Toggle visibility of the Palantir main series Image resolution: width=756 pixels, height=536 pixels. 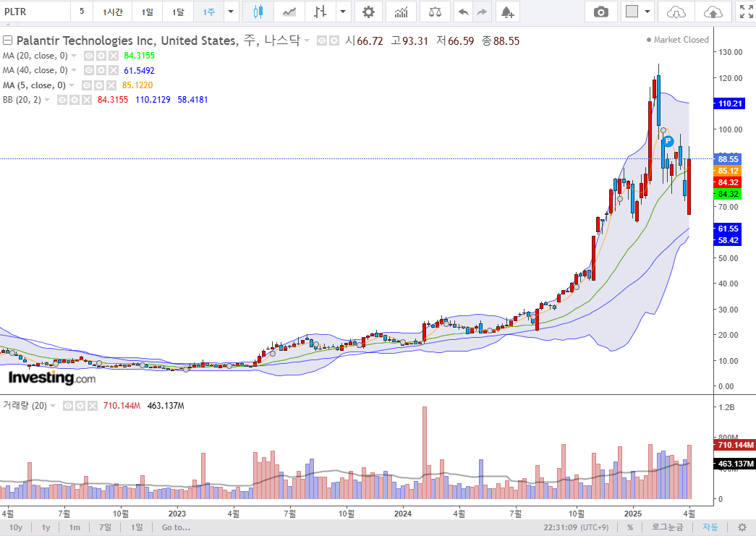pyautogui.click(x=322, y=41)
